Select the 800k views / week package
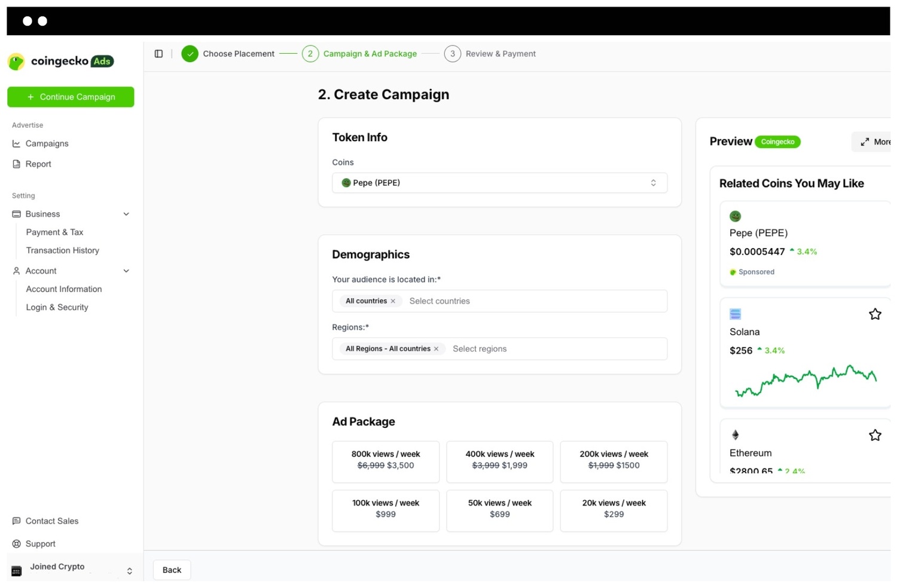This screenshot has width=897, height=588. (386, 462)
